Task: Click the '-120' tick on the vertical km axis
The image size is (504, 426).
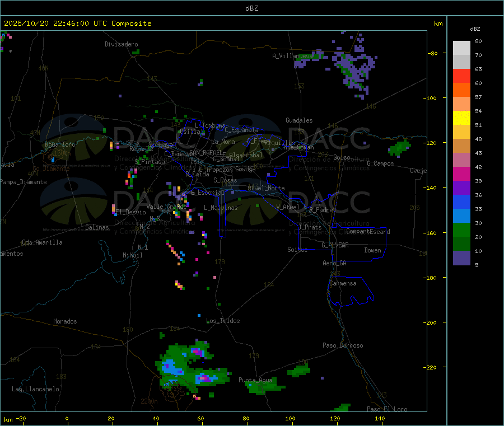Action: point(431,143)
